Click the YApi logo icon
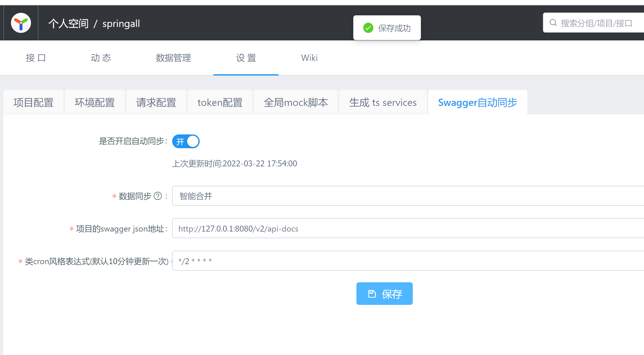 point(21,23)
